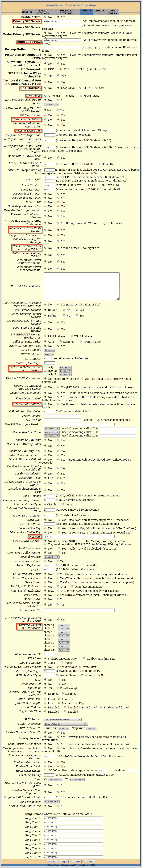Open the Caller ID Scheme dropdown

(66, 724)
